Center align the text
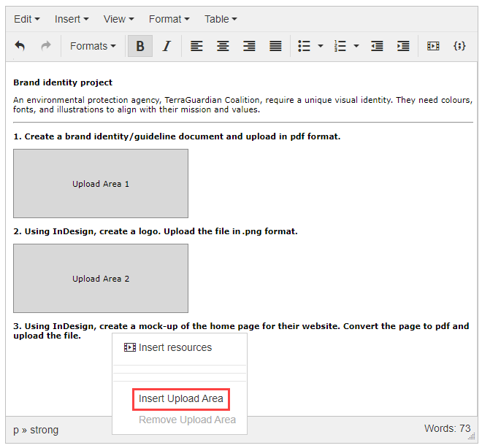Viewport: 482px width, 448px height. click(x=223, y=46)
